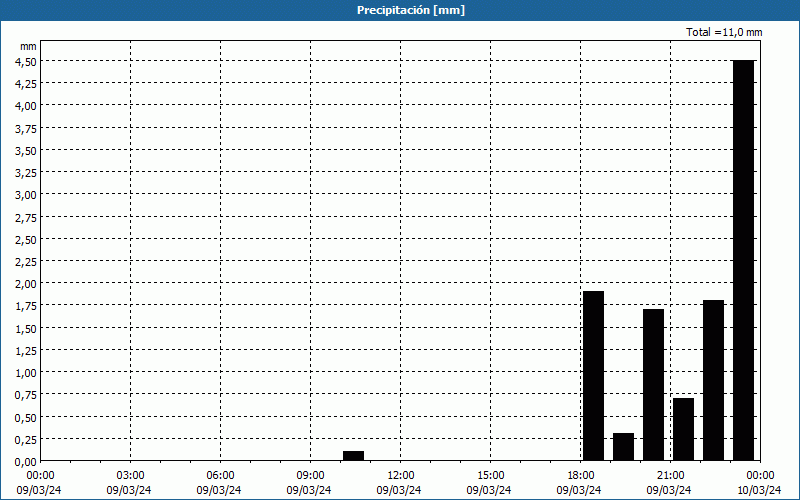
Task: Click the '0,75' y-axis label
Action: click(26, 395)
